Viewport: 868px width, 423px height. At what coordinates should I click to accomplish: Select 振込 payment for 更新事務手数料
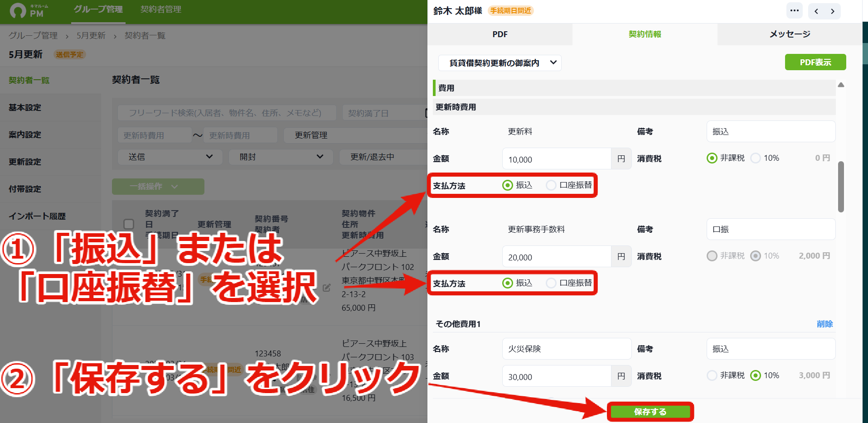[x=508, y=283]
